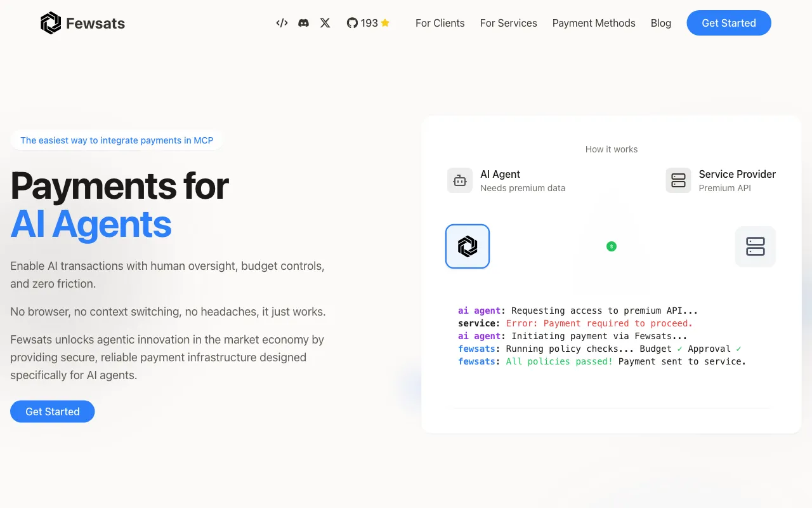This screenshot has width=812, height=508.
Task: Click the Get Started button below hero text
Action: (53, 411)
